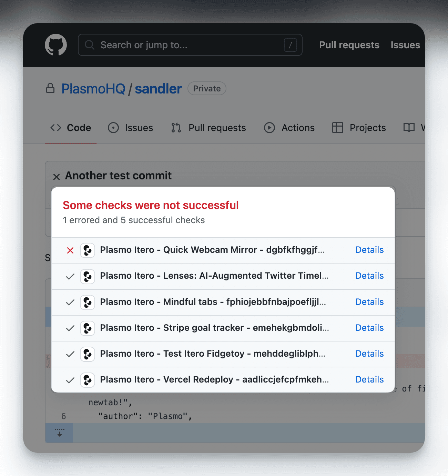Click the Plasmo icon beside Vercel Redeploy

point(88,380)
